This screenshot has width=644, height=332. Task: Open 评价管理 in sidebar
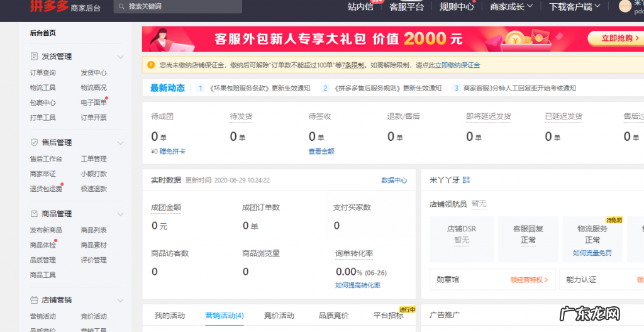coord(94,260)
